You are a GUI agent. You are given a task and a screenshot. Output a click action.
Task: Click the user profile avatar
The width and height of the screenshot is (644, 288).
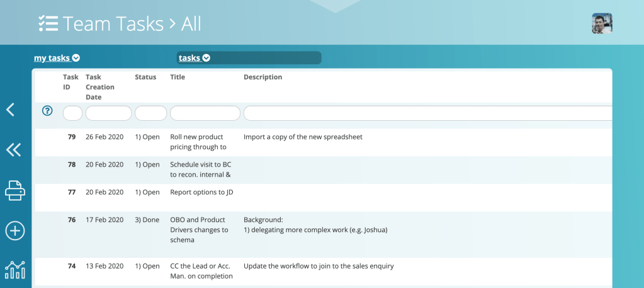click(602, 23)
